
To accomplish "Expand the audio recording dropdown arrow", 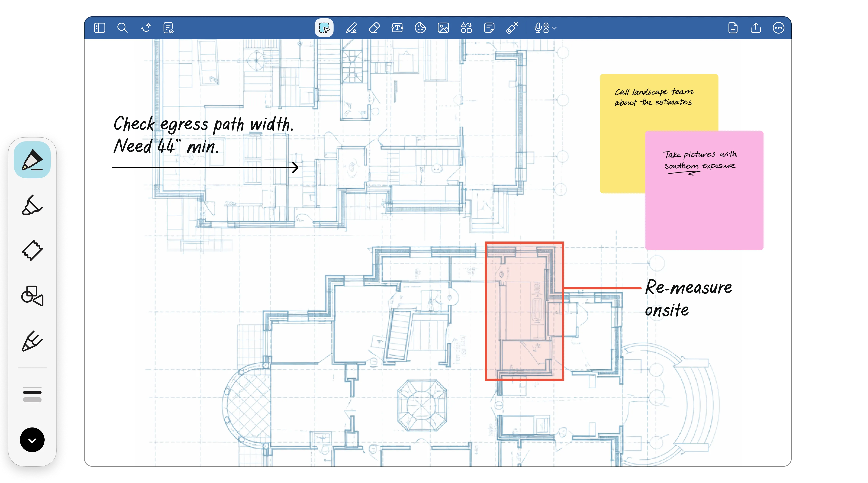I will (554, 28).
